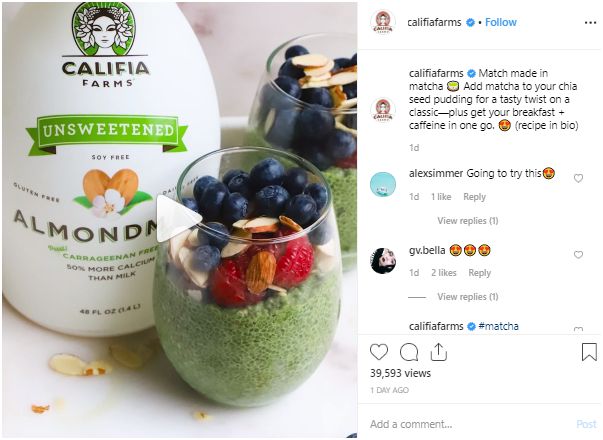603x440 pixels.
Task: Reply to gv.bella's comment
Action: 480,273
